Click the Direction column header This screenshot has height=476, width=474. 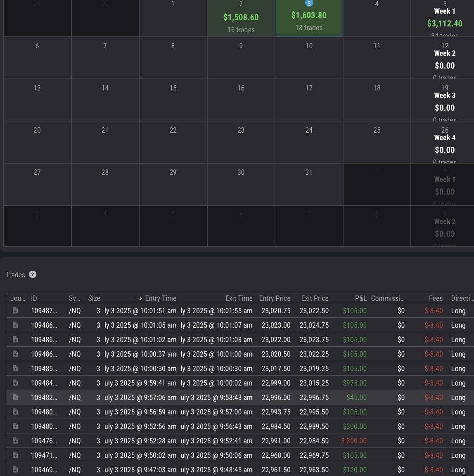click(x=462, y=298)
